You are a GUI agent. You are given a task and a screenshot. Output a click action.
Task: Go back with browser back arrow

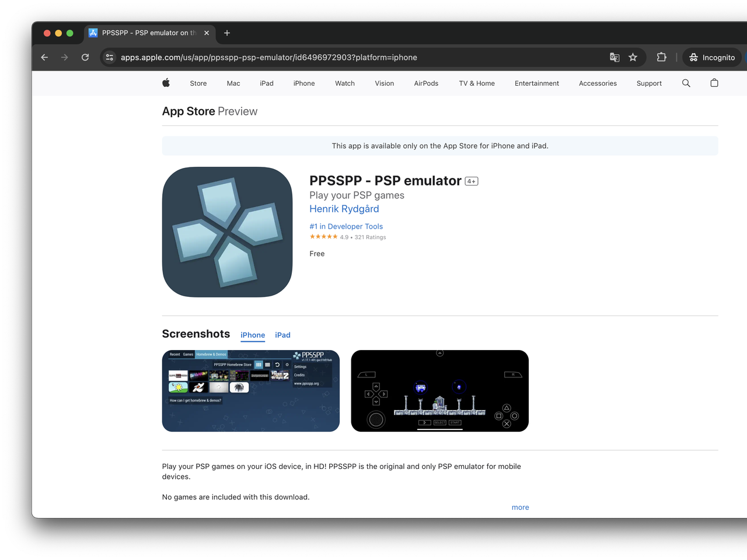[x=44, y=57]
